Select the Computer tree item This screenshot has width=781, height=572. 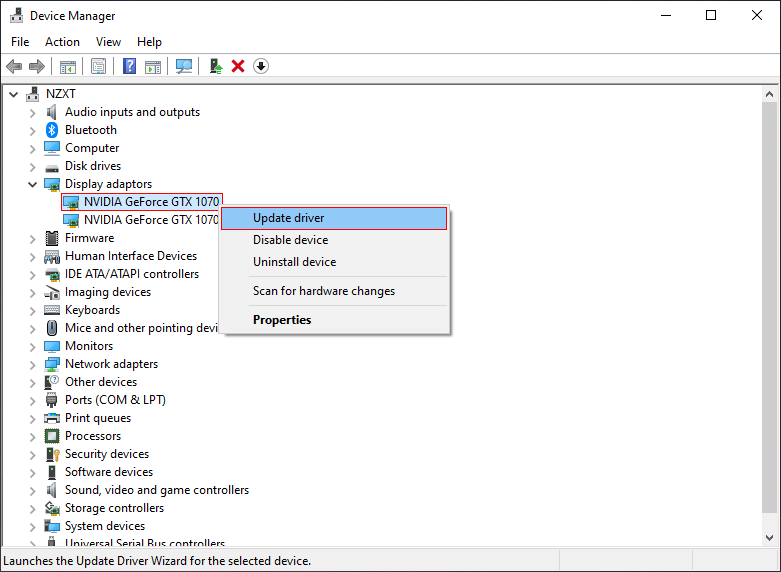click(92, 148)
